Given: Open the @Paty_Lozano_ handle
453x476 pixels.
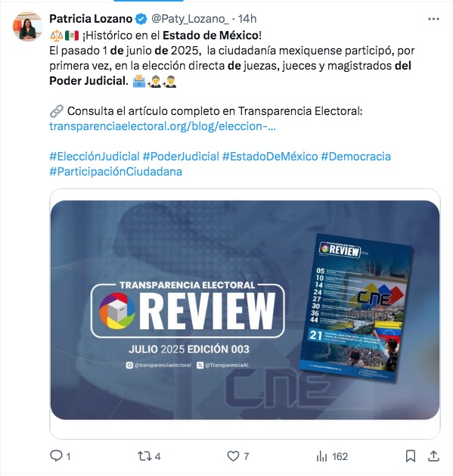Looking at the screenshot, I should [190, 19].
